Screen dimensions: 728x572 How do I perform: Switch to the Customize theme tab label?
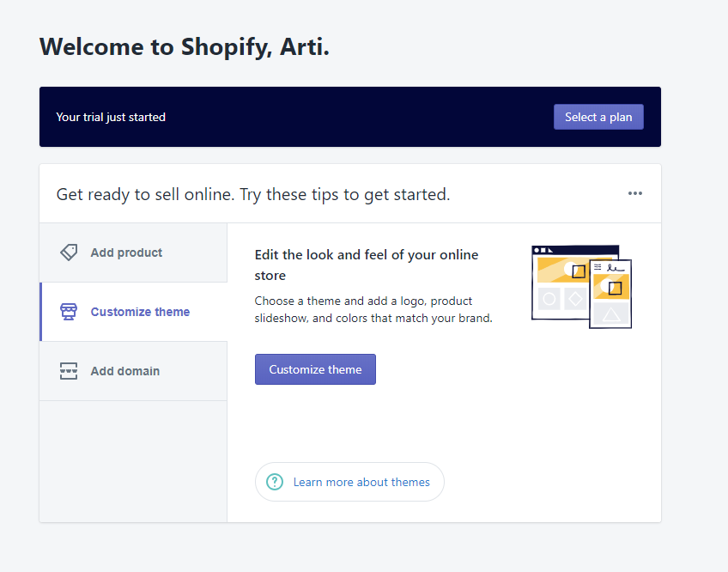140,312
